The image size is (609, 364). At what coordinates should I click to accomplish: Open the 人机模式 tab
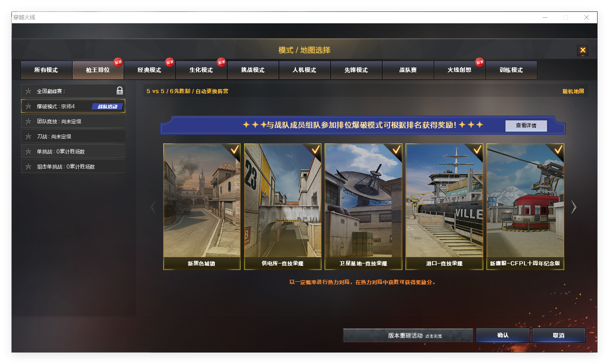[x=304, y=70]
